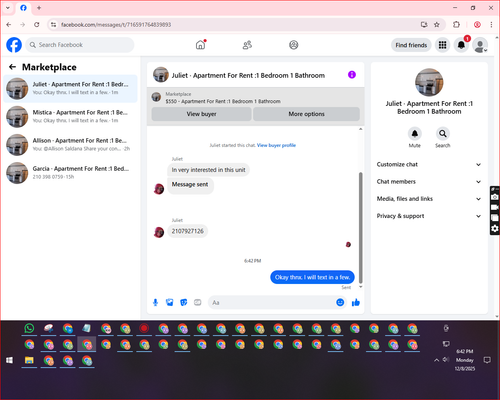Open the tab search dropdown arrow
The height and width of the screenshot is (400, 500).
(x=8, y=8)
